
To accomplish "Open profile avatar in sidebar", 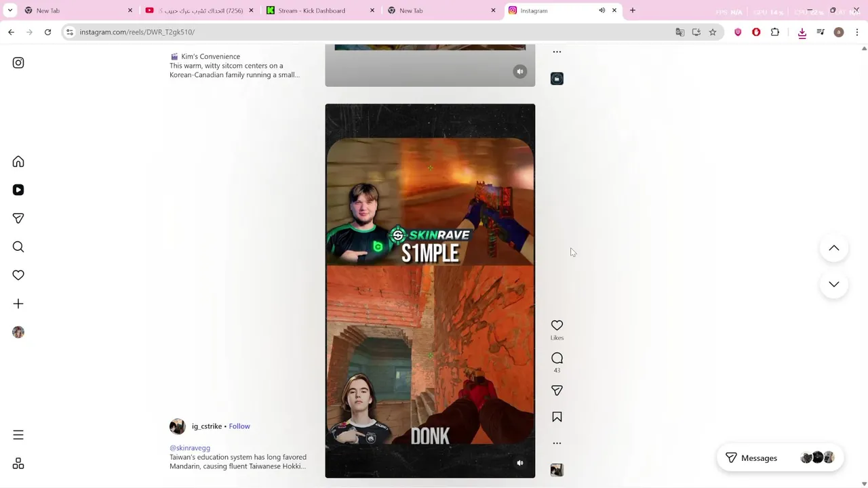I will click(x=18, y=333).
